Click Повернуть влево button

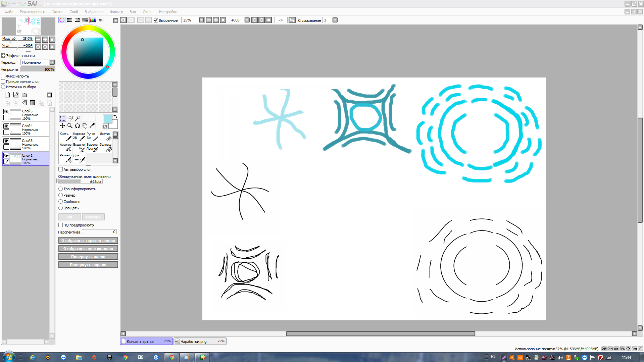click(x=88, y=257)
